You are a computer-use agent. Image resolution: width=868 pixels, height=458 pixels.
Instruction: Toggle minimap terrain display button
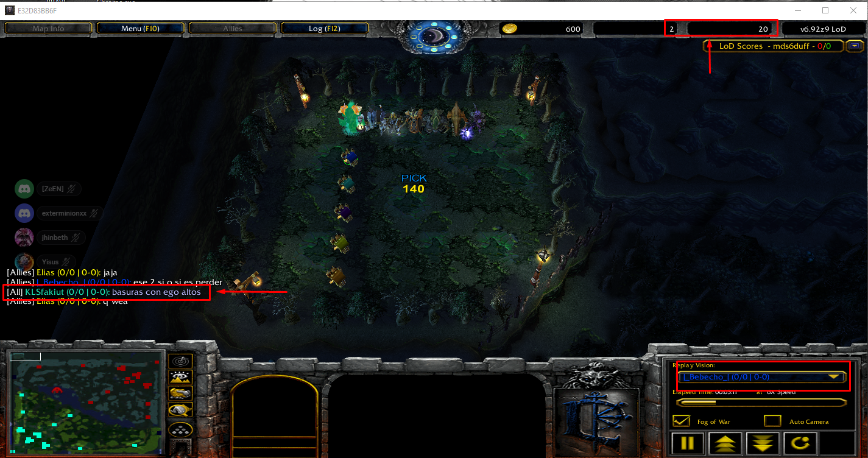coord(180,377)
